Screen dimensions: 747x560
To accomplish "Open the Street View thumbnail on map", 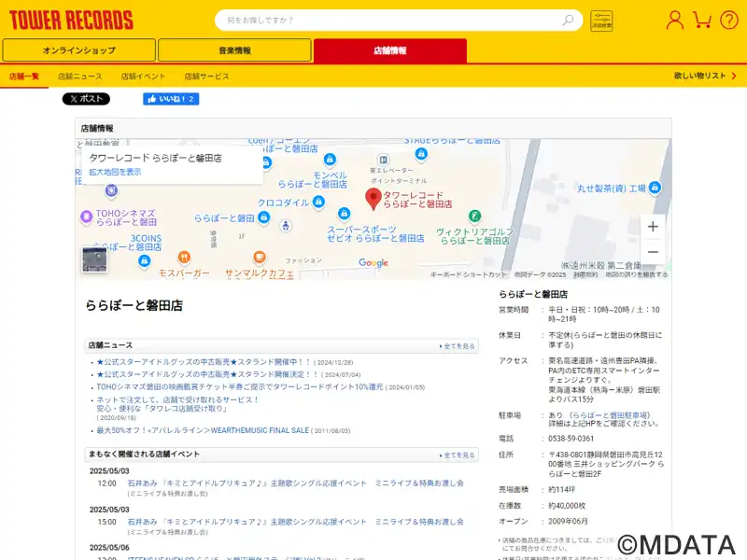I will click(x=94, y=259).
